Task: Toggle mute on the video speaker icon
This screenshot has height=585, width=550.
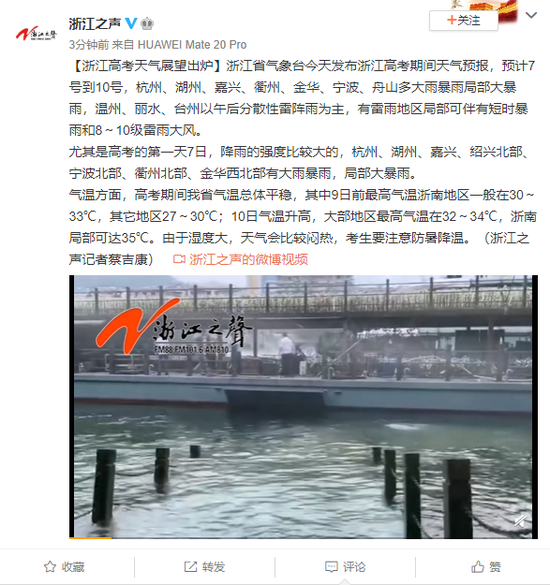Action: 520,521
